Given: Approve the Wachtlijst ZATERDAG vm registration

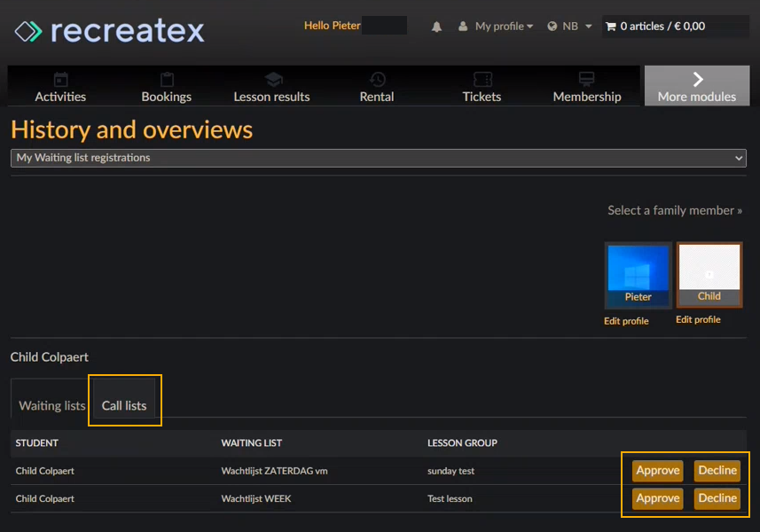Looking at the screenshot, I should pos(657,471).
